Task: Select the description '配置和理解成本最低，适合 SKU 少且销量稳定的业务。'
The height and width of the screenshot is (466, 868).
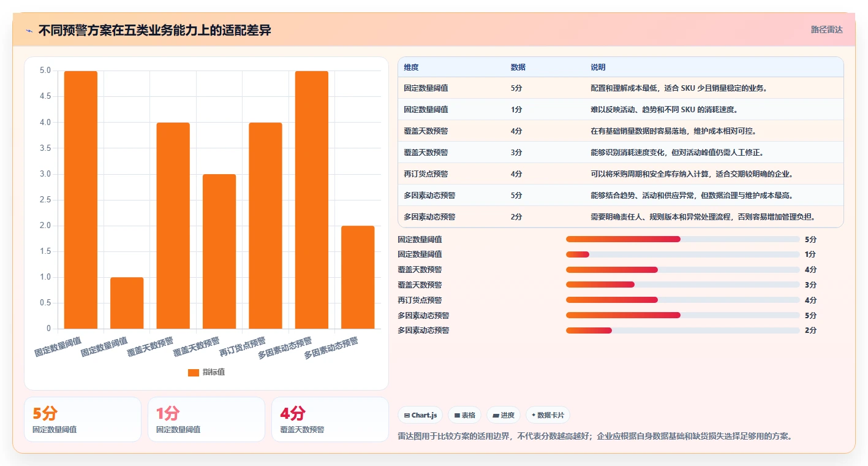Action: pos(679,88)
